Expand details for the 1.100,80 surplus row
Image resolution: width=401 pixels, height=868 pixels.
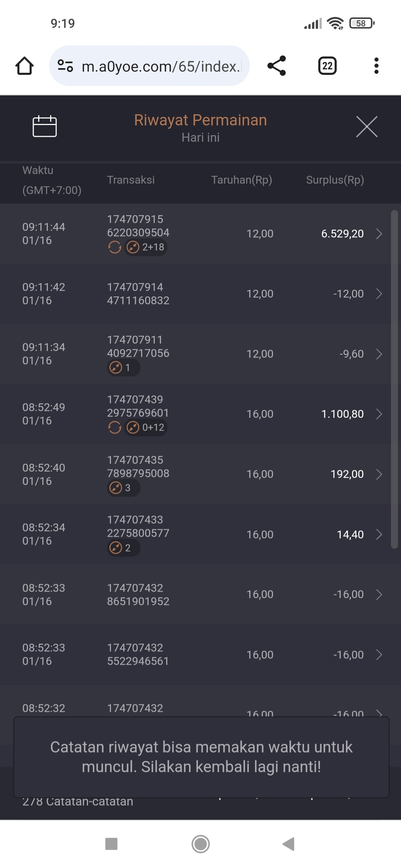379,414
